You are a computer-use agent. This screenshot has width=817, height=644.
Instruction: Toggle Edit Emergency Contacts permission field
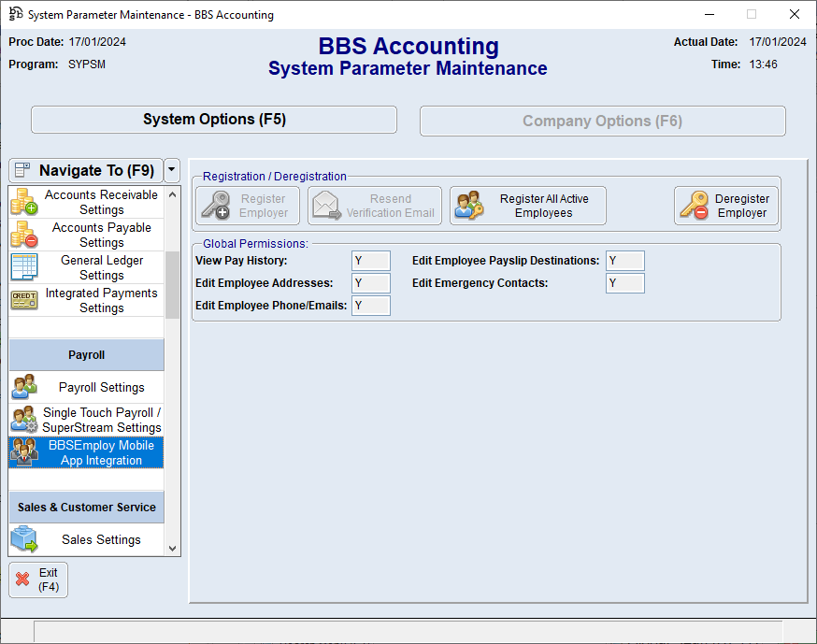(624, 283)
